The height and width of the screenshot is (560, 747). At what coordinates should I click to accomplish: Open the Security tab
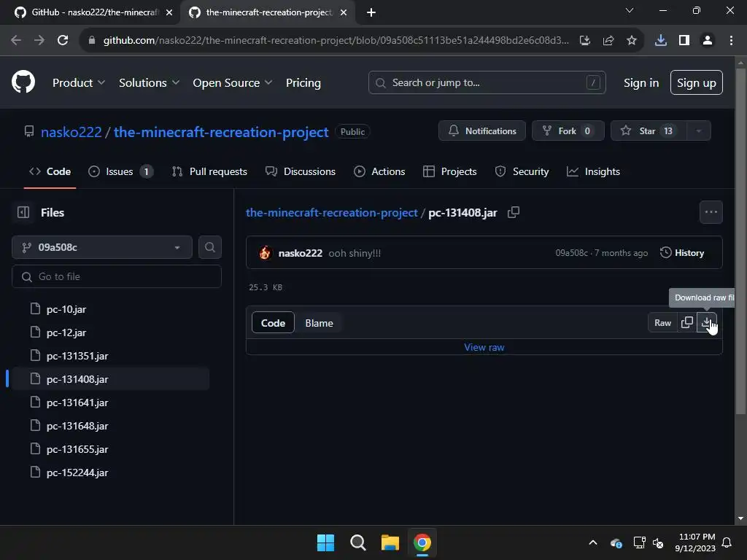point(522,171)
